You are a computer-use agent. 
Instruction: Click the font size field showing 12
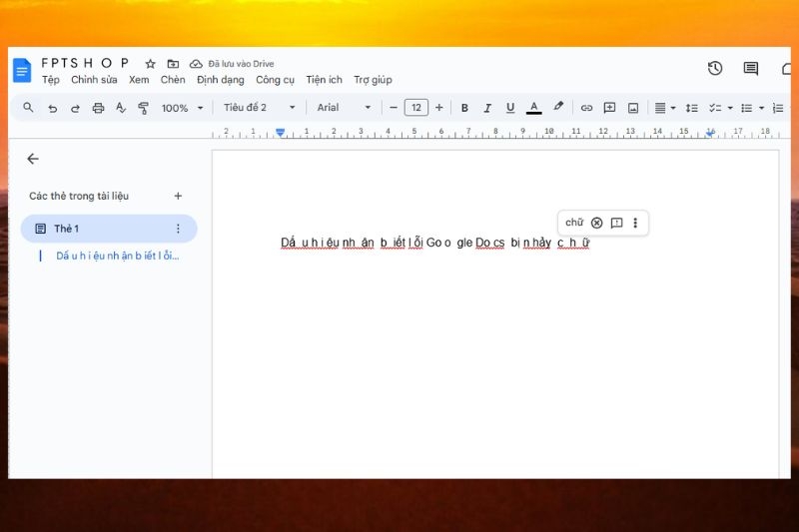pos(415,108)
